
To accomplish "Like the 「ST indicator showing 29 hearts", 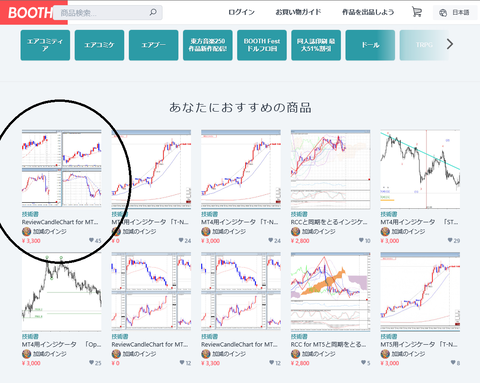I will pyautogui.click(x=450, y=240).
